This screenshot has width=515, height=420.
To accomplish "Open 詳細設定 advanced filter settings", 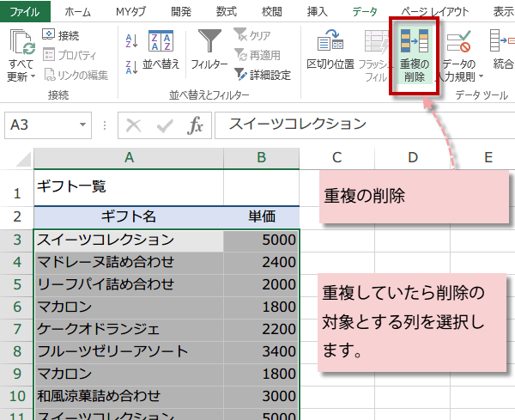I will coord(263,75).
